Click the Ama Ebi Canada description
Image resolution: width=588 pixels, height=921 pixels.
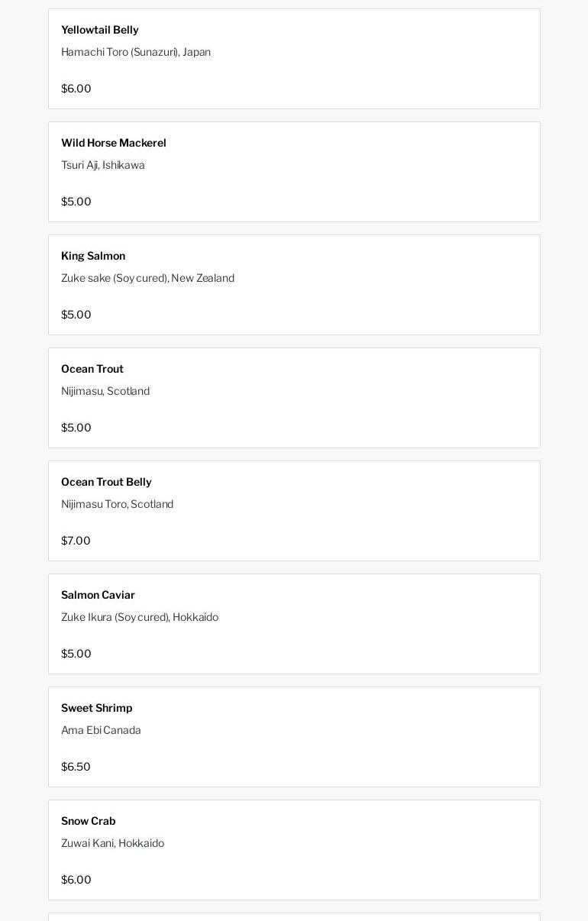(101, 730)
